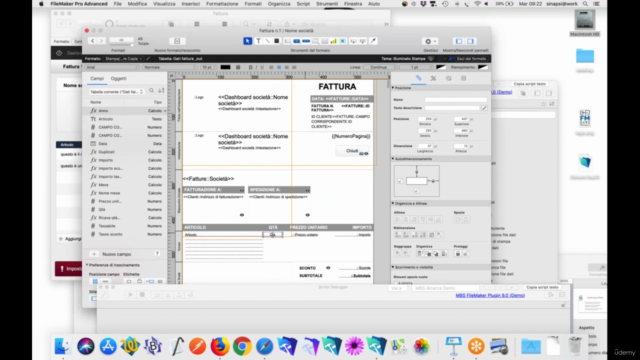The width and height of the screenshot is (640, 360).
Task: Open the line thickness 1 pt dropdown
Action: [x=416, y=67]
